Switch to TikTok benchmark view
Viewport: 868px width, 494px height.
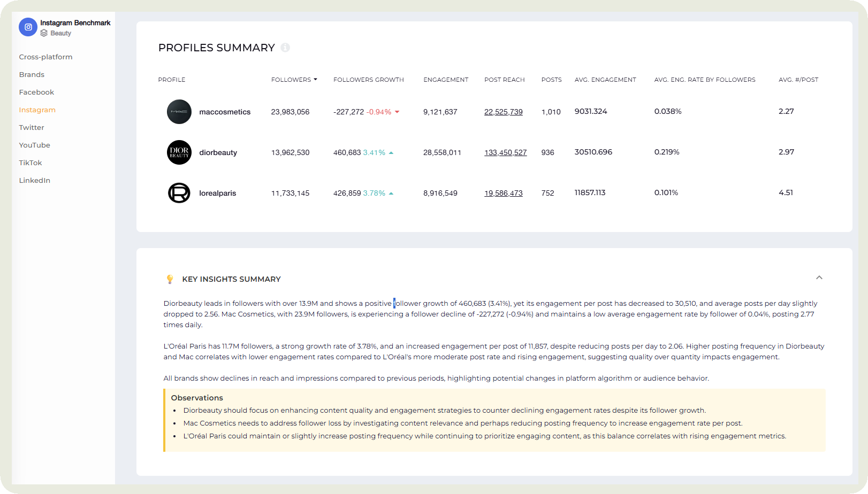coord(31,163)
